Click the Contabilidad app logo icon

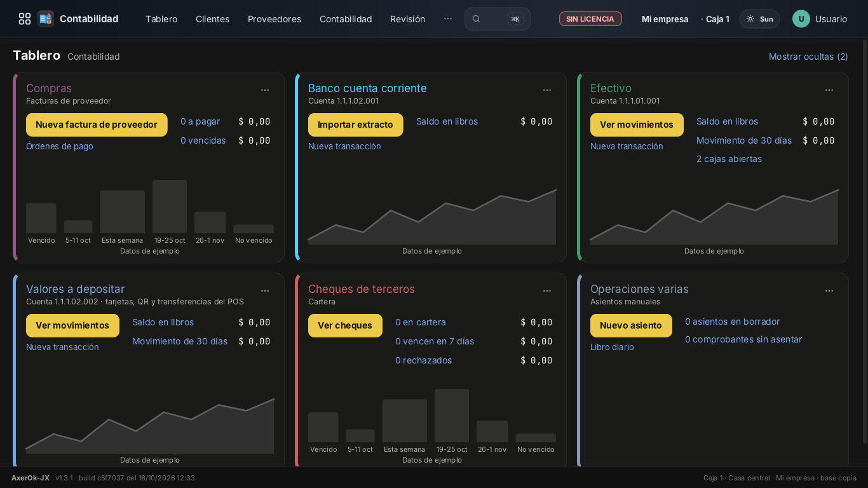point(46,19)
